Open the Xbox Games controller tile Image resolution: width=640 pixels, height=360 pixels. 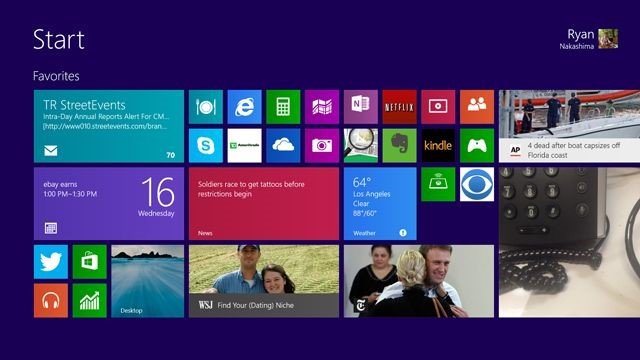click(x=477, y=146)
